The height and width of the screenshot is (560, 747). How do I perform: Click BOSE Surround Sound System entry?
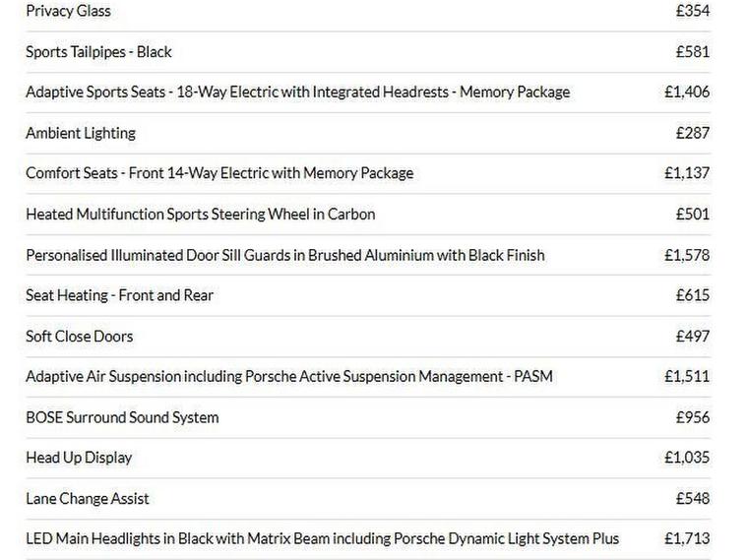122,417
